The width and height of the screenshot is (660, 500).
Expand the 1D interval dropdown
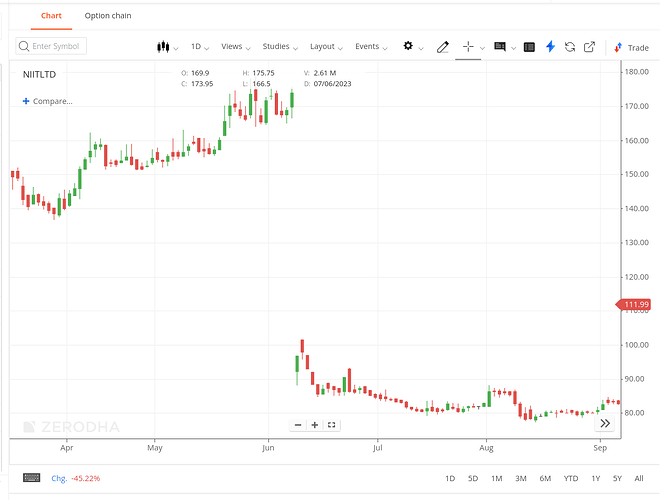tap(200, 47)
